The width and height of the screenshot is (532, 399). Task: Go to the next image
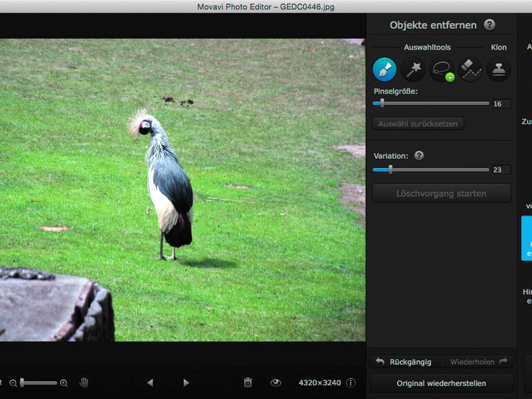tap(187, 382)
